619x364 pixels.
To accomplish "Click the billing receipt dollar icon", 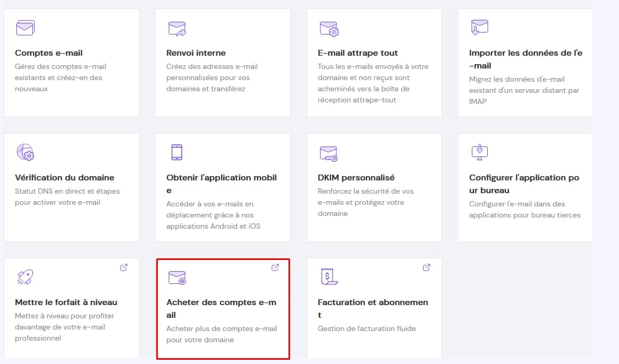I will click(329, 277).
